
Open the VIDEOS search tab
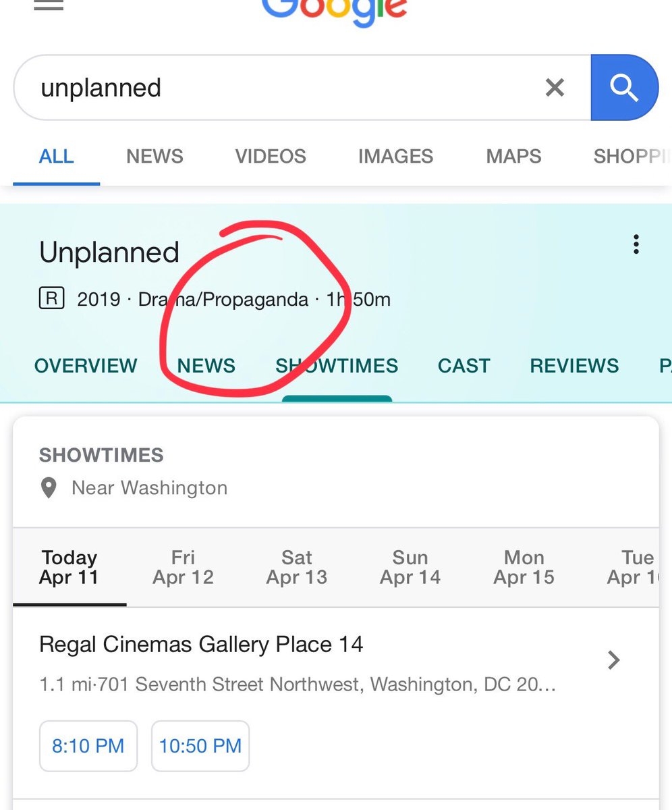271,156
